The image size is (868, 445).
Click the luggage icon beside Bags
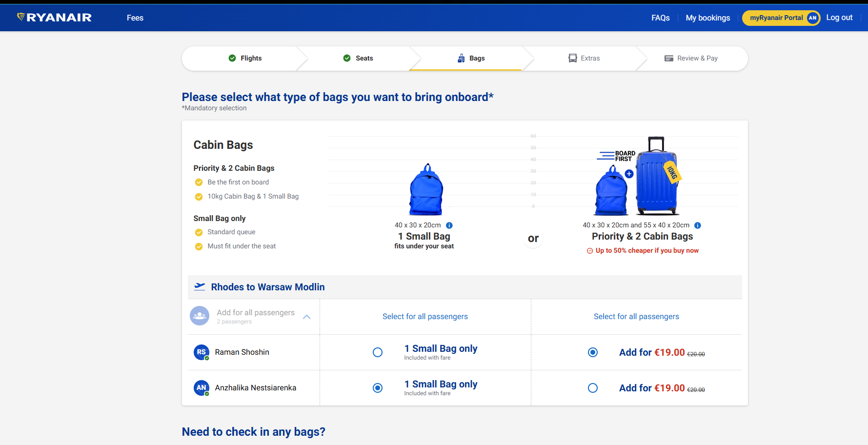(461, 58)
